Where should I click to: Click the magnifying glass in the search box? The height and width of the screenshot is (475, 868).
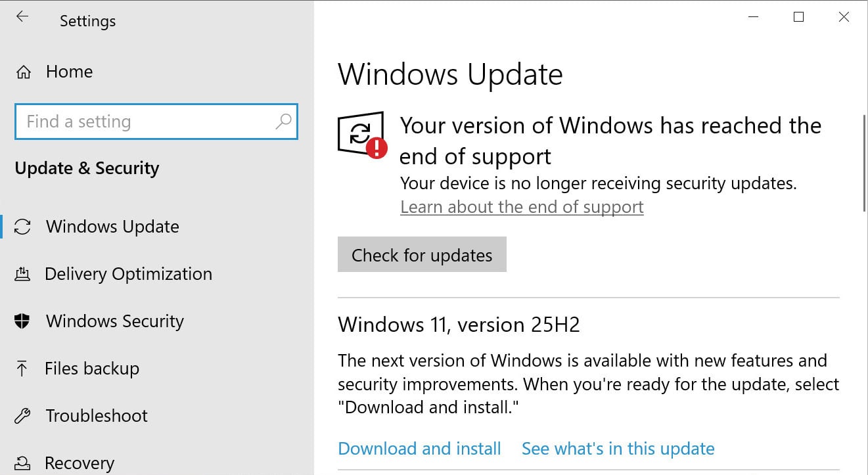pos(283,122)
